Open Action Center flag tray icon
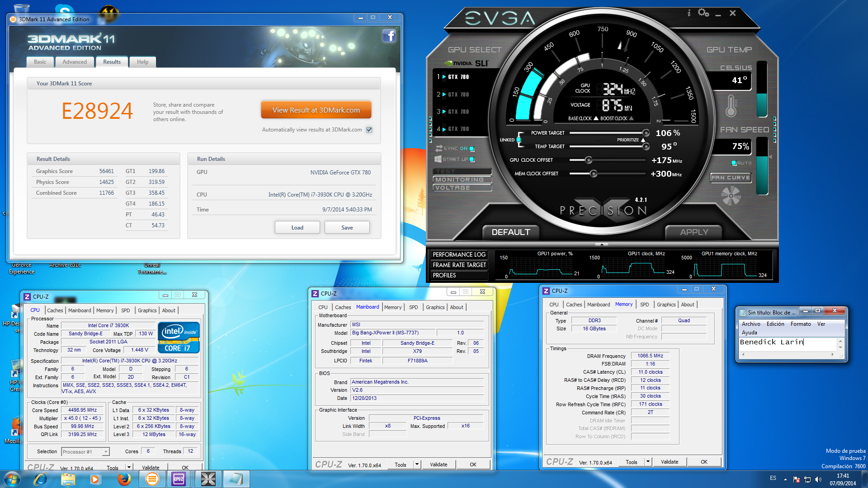This screenshot has width=868, height=488. click(797, 479)
